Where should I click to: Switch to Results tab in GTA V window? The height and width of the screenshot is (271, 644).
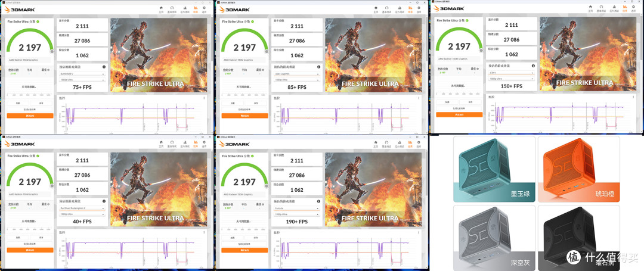[625, 8]
